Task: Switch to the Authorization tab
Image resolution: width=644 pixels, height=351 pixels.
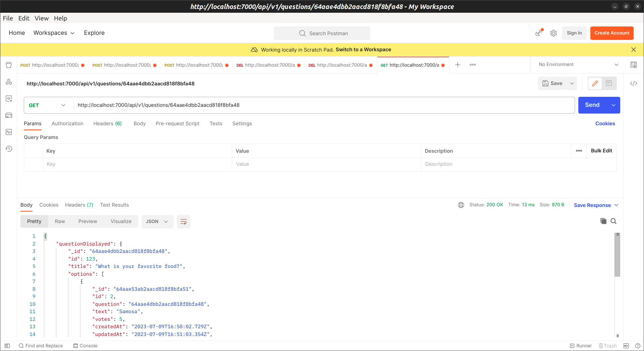Action: tap(67, 123)
